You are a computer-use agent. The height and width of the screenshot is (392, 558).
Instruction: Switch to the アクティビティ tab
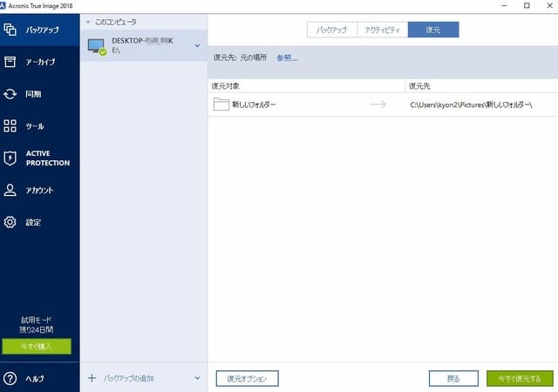pyautogui.click(x=382, y=30)
